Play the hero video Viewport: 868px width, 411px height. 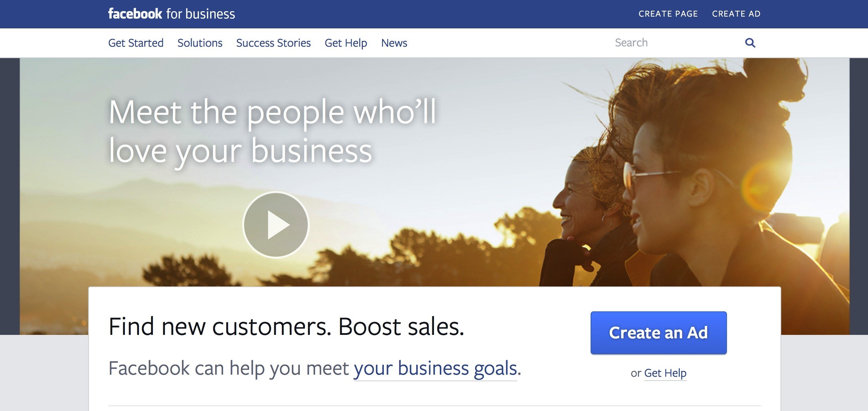276,225
